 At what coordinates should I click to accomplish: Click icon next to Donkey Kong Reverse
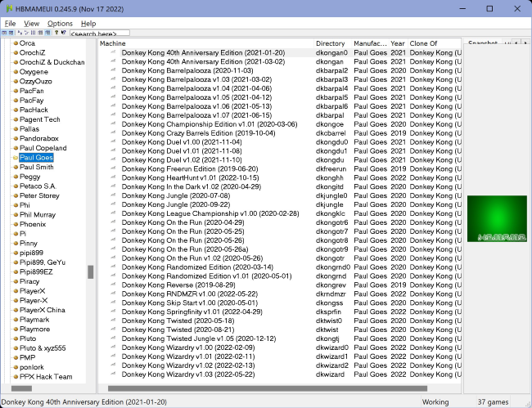[x=113, y=285]
